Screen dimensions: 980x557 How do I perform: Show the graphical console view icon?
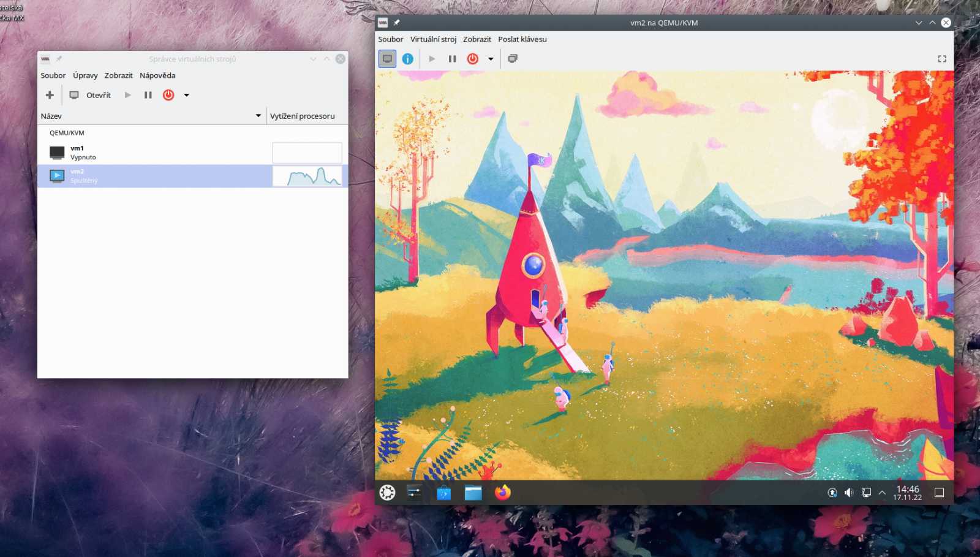click(387, 59)
